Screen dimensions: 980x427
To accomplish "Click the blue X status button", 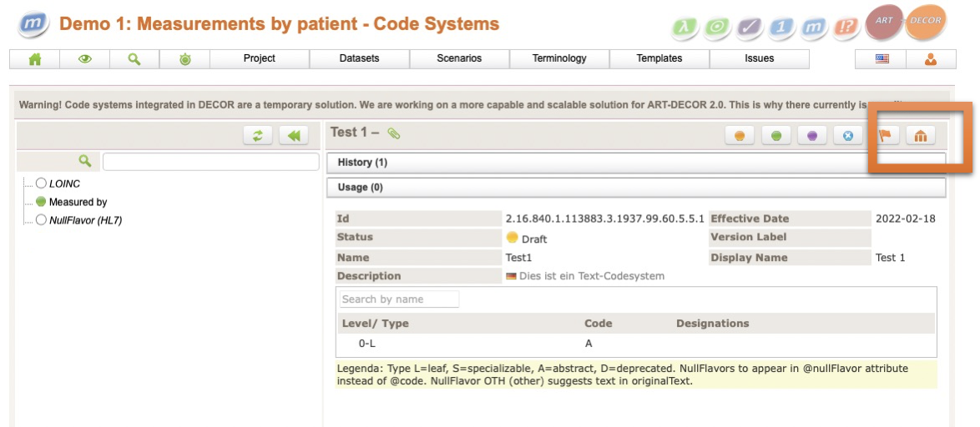I will point(848,136).
